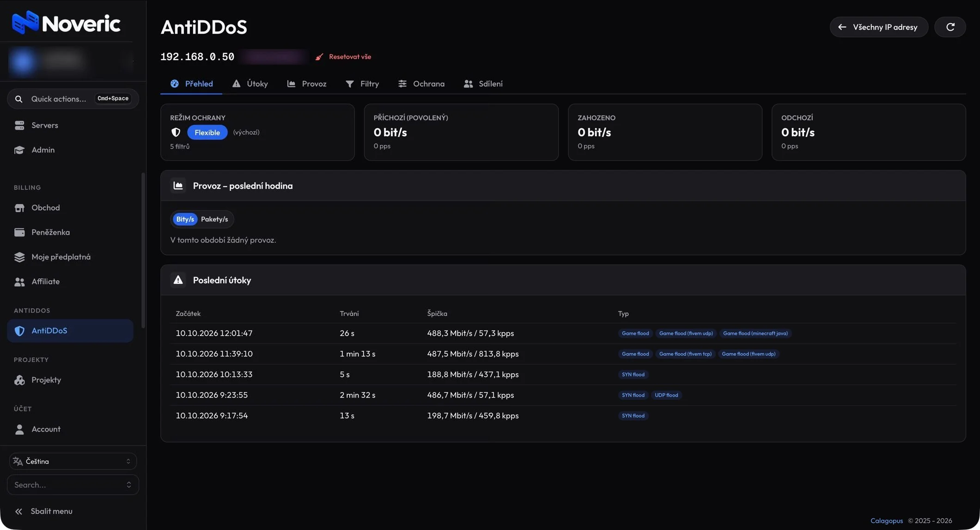Click the Game flood (minecraft java) tag
The width and height of the screenshot is (980, 530).
755,333
